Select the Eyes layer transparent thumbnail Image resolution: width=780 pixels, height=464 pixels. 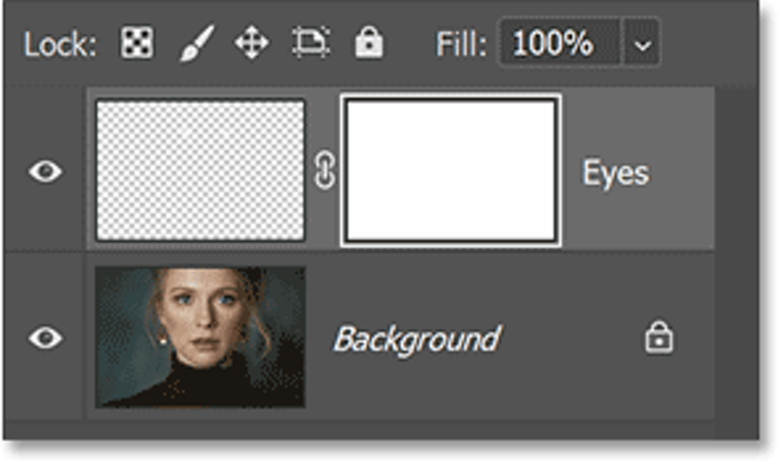(200, 170)
